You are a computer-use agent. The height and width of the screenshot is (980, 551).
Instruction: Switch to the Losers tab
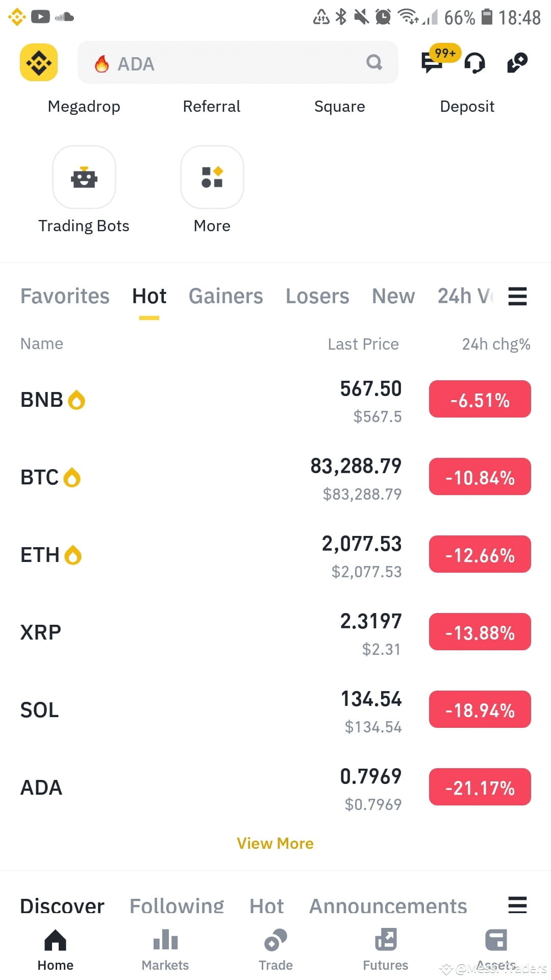tap(317, 296)
